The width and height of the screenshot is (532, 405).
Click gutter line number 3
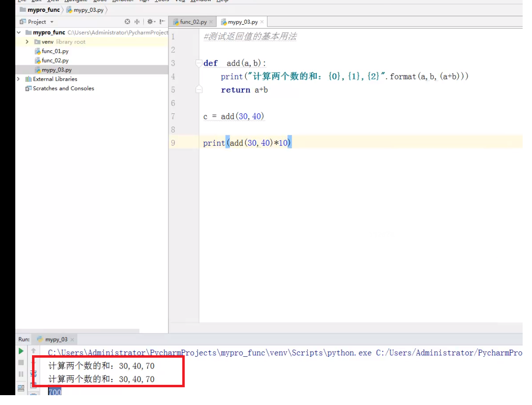173,63
